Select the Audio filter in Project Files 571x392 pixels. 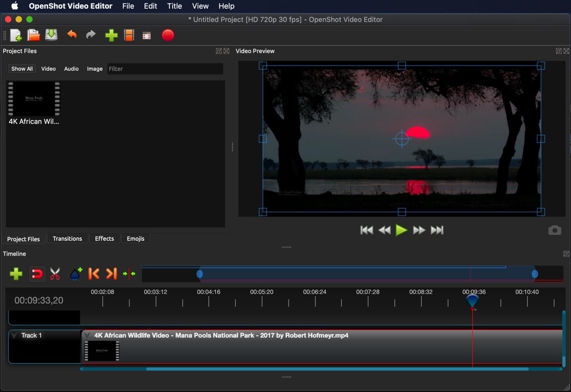[71, 69]
